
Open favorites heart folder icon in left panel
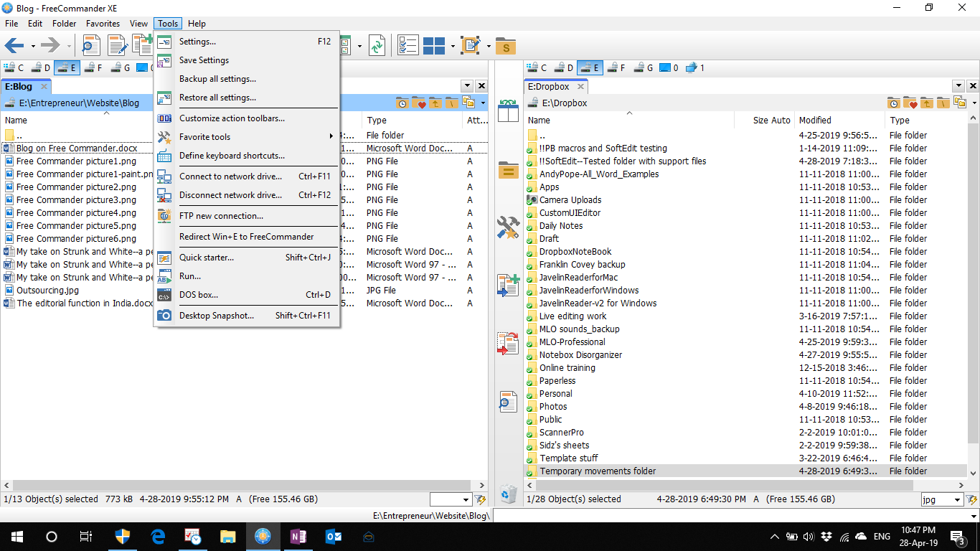tap(419, 103)
